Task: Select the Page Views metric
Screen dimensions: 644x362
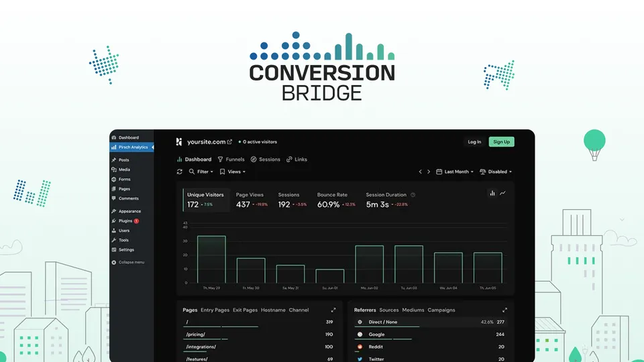Action: (252, 200)
